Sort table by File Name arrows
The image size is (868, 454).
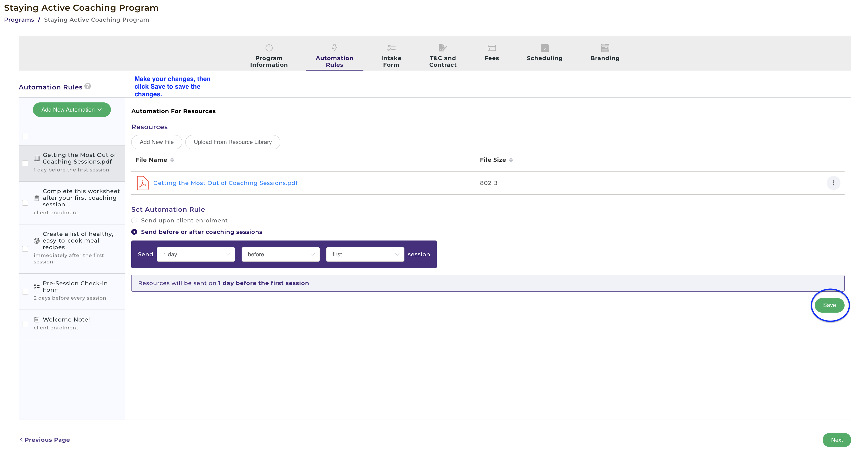click(172, 160)
